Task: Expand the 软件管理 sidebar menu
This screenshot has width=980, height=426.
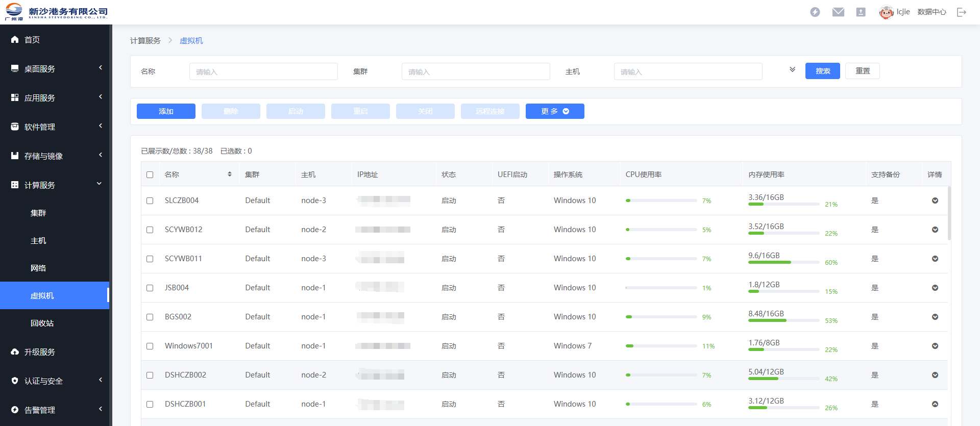Action: [55, 127]
